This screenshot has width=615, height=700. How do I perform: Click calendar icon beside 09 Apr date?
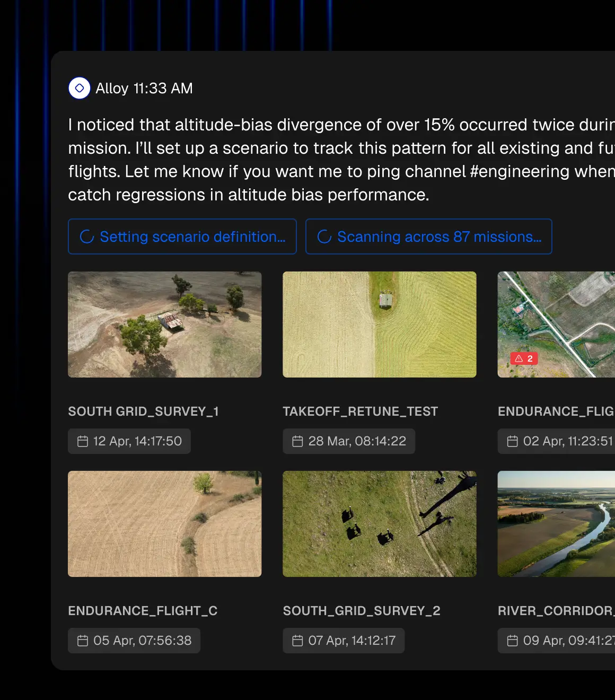(512, 641)
